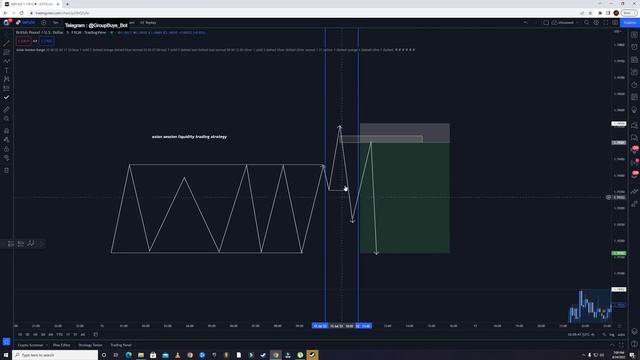Click the browser address bar
This screenshot has width=640, height=360.
pos(302,13)
